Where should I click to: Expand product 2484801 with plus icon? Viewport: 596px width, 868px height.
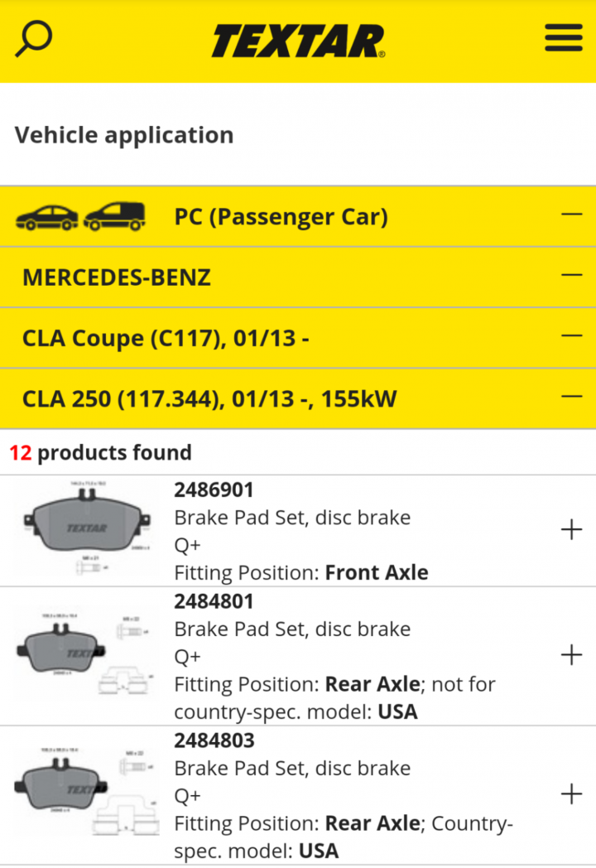point(572,655)
